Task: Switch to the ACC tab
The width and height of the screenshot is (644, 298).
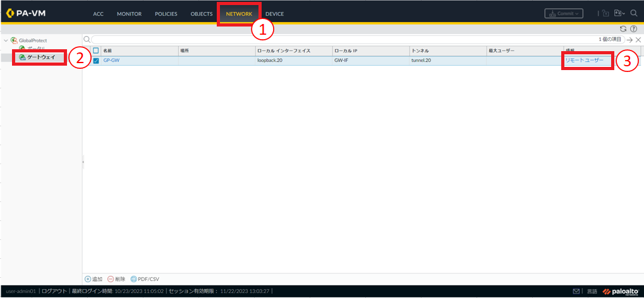Action: [x=98, y=14]
